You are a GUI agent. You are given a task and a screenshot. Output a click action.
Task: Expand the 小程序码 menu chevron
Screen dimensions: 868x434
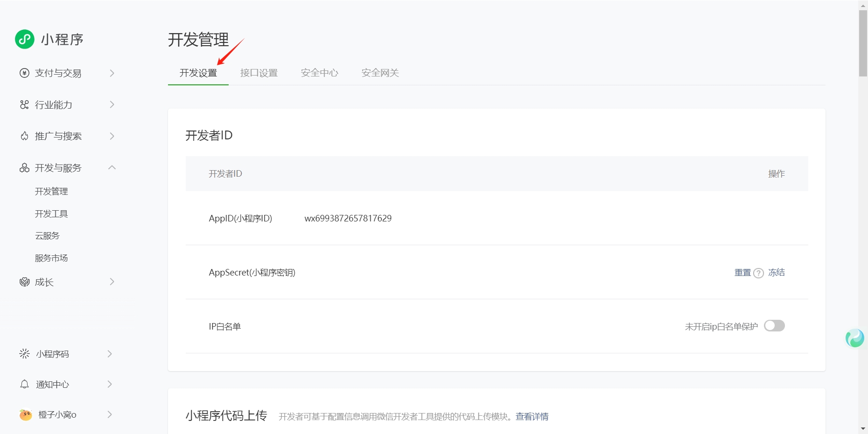(x=110, y=354)
